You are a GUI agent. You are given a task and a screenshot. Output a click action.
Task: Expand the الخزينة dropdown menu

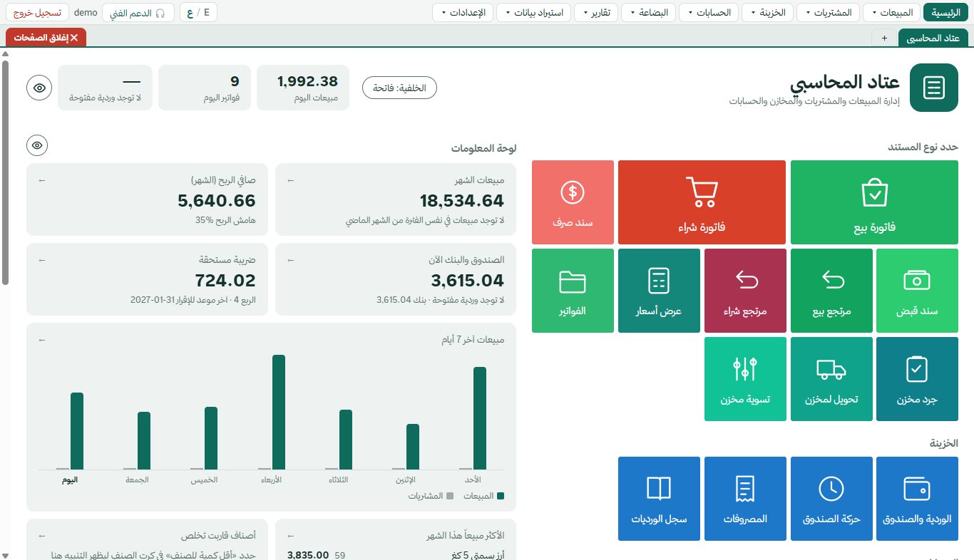769,12
